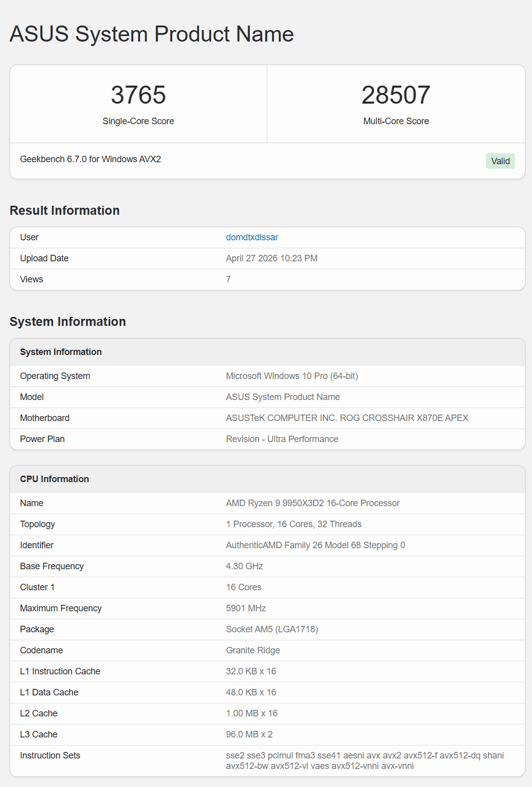Select the Revision - Ultra Performance power plan
This screenshot has height=787, width=532.
click(x=282, y=439)
